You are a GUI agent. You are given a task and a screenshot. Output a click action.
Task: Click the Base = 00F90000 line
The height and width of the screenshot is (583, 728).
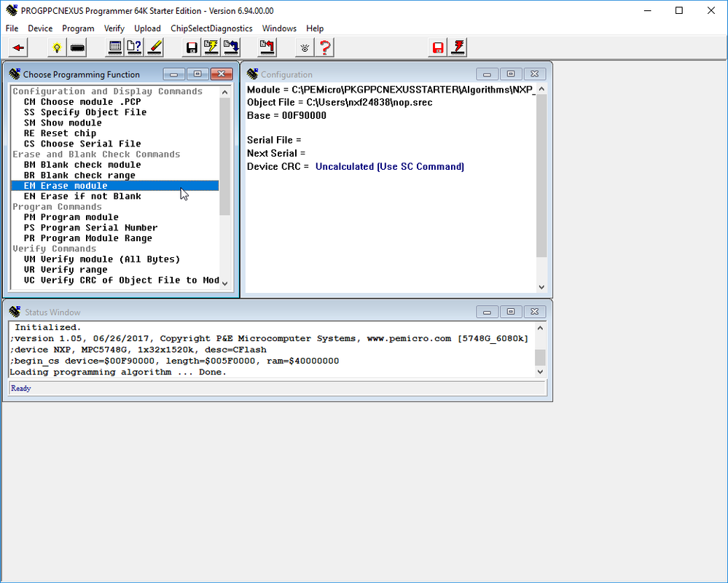point(286,116)
